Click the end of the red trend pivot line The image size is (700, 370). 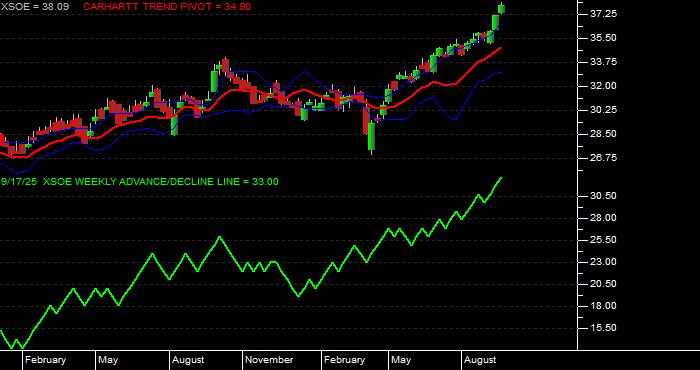(x=501, y=48)
